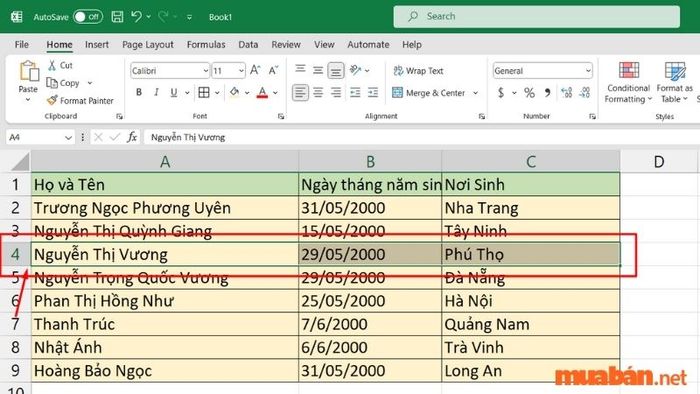Click the Paste clipboard icon
Image resolution: width=700 pixels, height=394 pixels.
[29, 71]
